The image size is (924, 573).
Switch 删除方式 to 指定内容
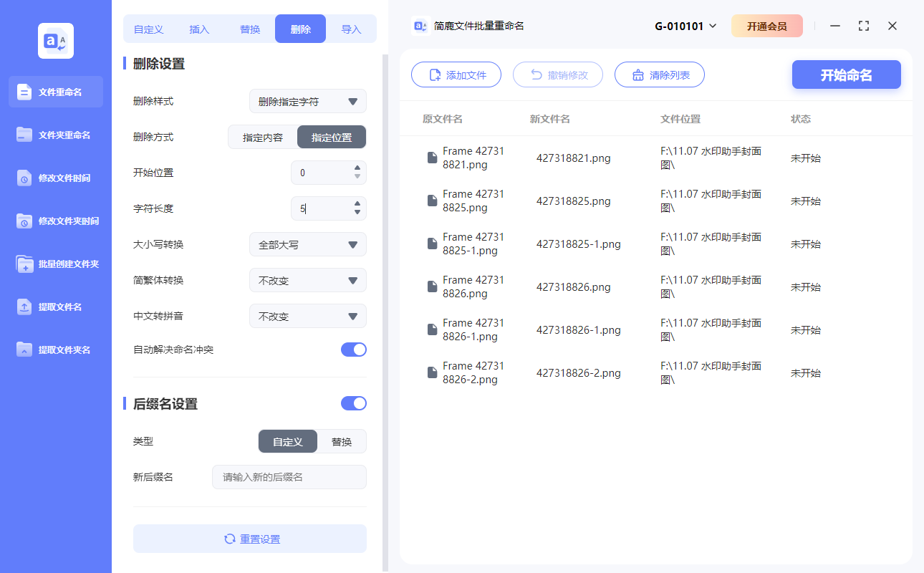(261, 136)
